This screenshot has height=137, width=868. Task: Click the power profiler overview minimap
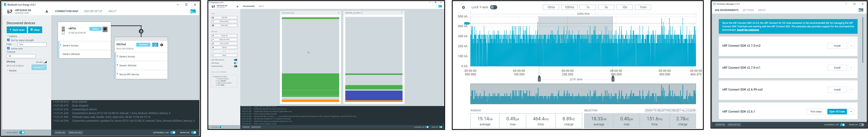click(583, 94)
